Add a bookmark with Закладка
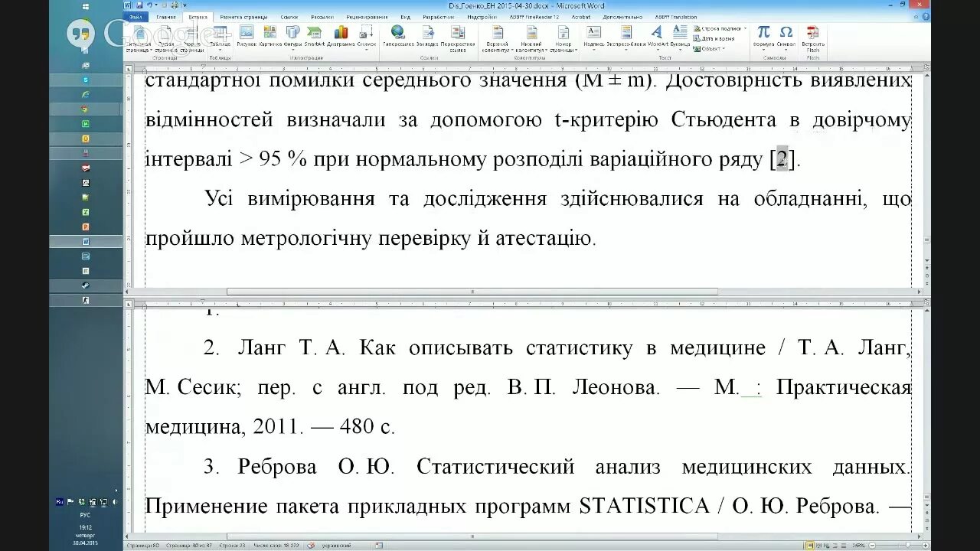This screenshot has width=980, height=551. 427,36
